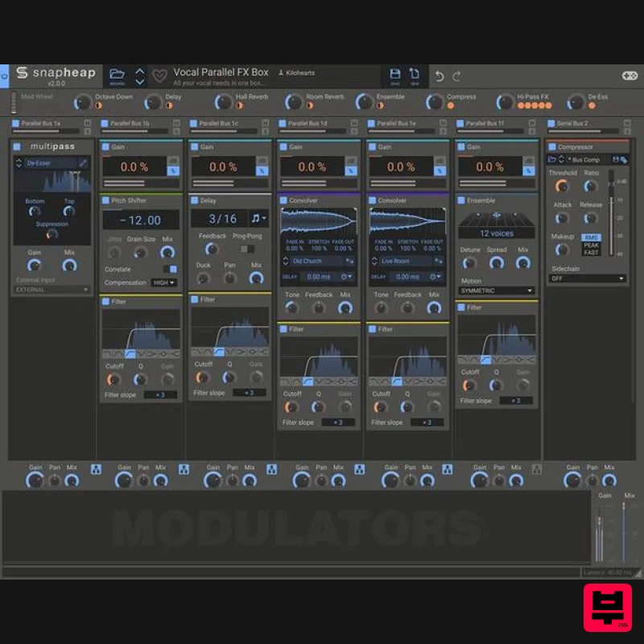Click the edit pencil icon beside De-Esser

pos(83,162)
